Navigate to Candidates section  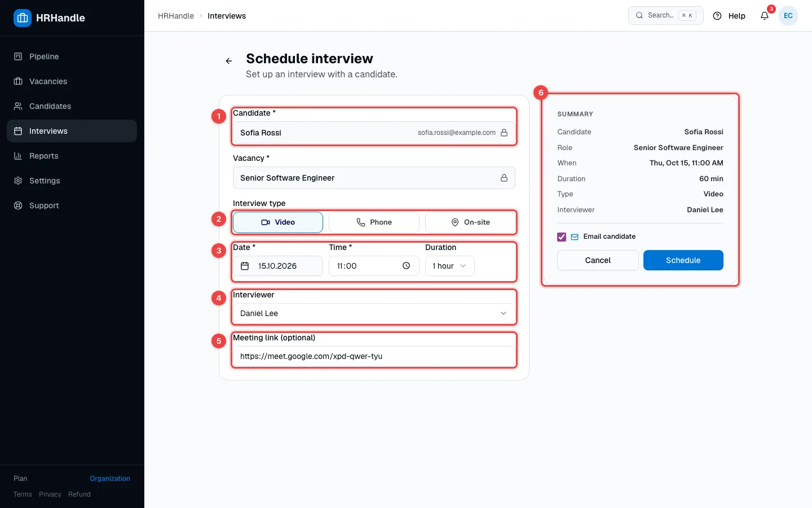72,106
